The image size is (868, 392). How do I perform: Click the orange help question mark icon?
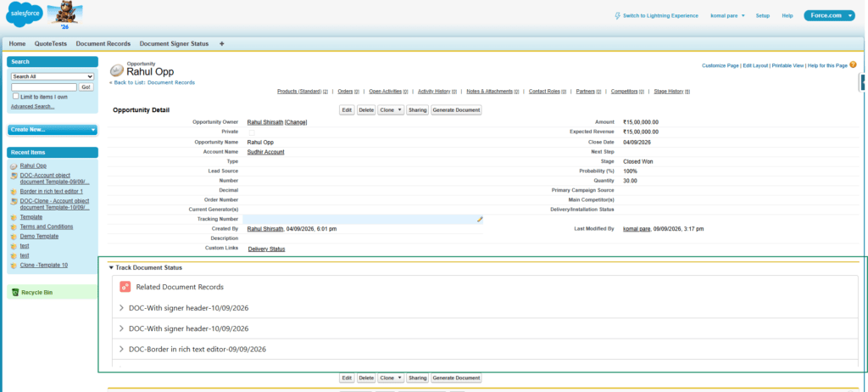coord(853,64)
